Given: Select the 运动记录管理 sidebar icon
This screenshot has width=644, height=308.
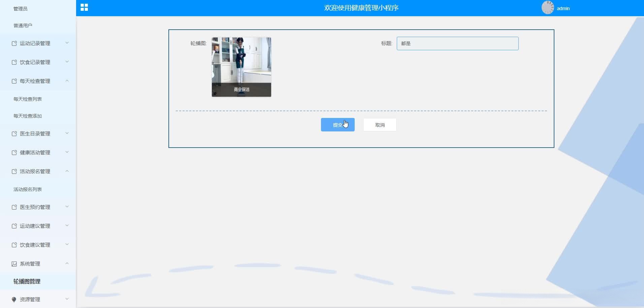Looking at the screenshot, I should coord(14,43).
